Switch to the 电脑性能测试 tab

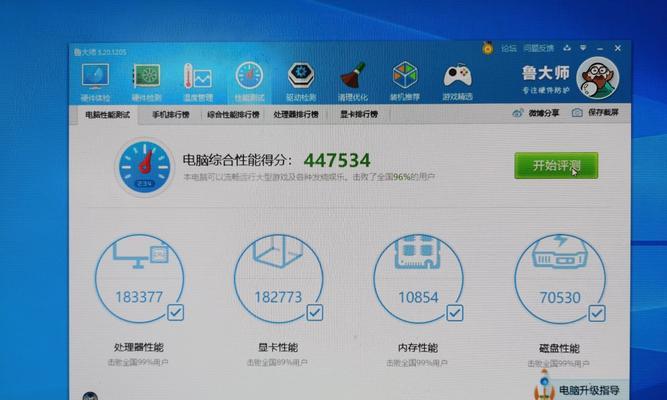pyautogui.click(x=108, y=115)
